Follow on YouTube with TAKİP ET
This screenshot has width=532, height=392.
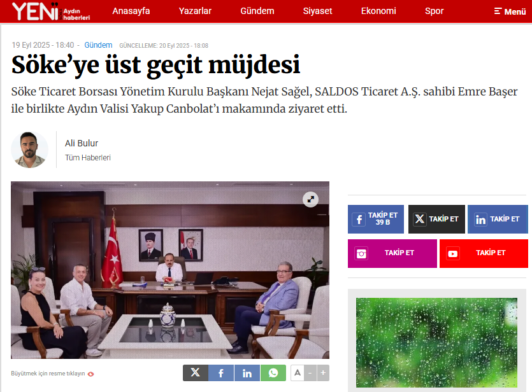pos(484,253)
